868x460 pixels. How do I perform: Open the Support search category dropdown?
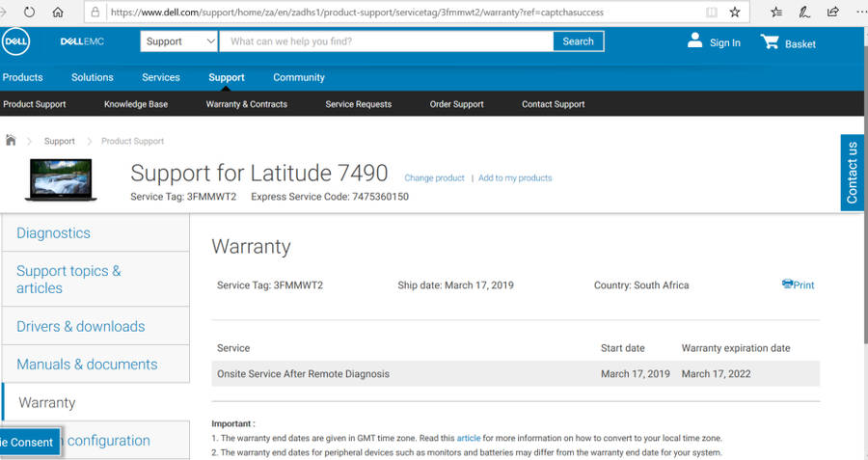click(x=179, y=41)
